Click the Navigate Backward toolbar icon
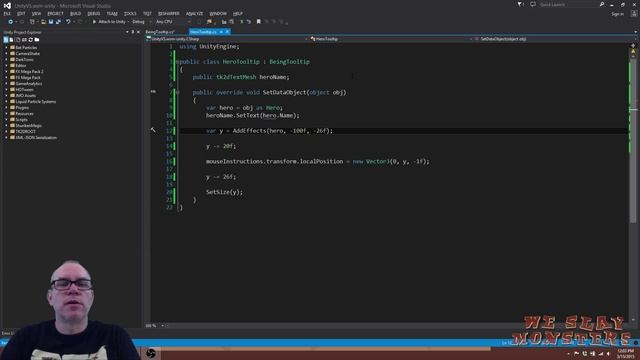This screenshot has height=360, width=640. click(10, 22)
